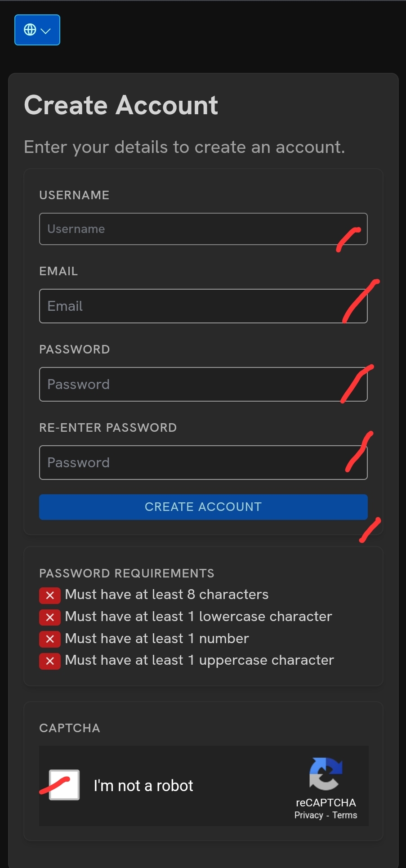Viewport: 406px width, 868px height.
Task: Expand the language dropdown chevron
Action: [46, 31]
